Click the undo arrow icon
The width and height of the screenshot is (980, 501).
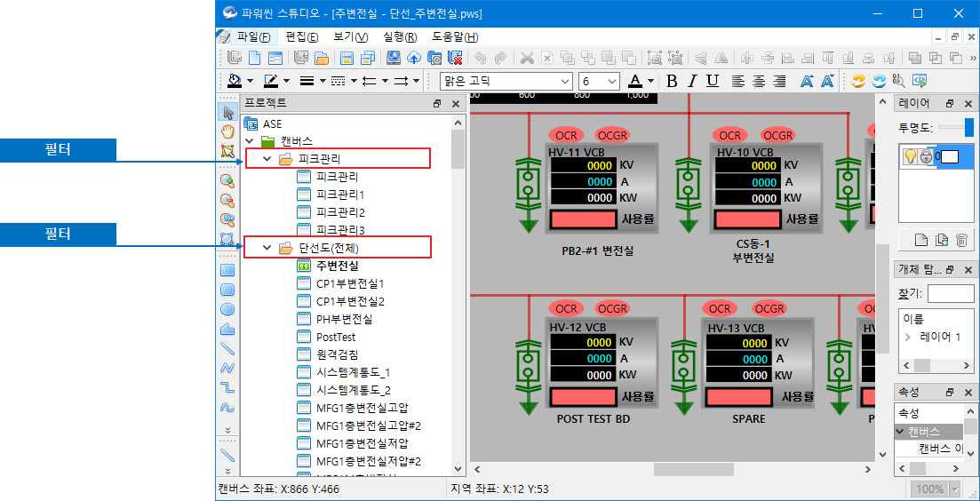481,59
